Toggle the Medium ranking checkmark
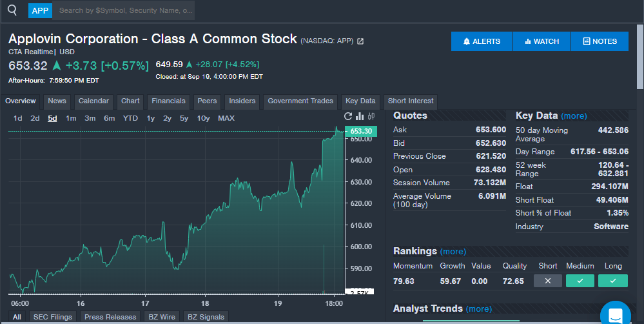Image resolution: width=644 pixels, height=324 pixels. 580,281
